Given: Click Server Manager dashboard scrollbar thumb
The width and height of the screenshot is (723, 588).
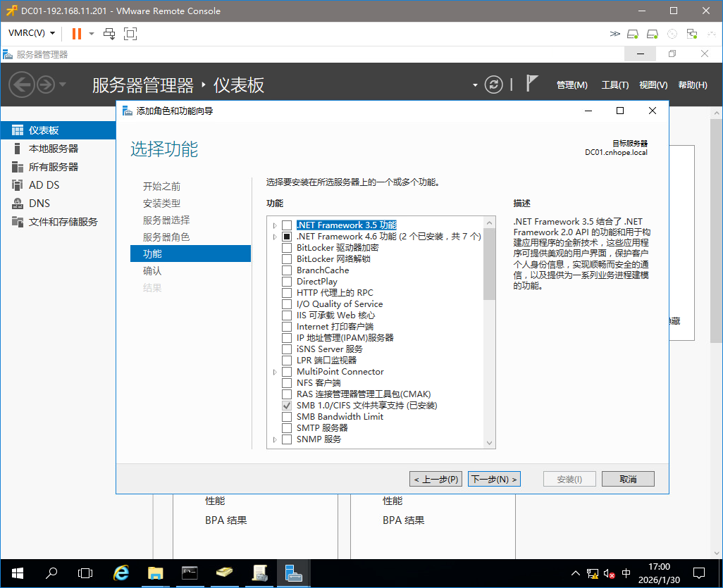Looking at the screenshot, I should (717, 230).
